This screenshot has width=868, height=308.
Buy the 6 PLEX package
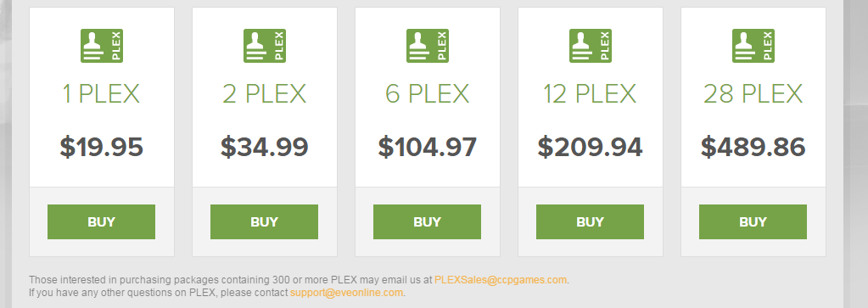tap(427, 221)
